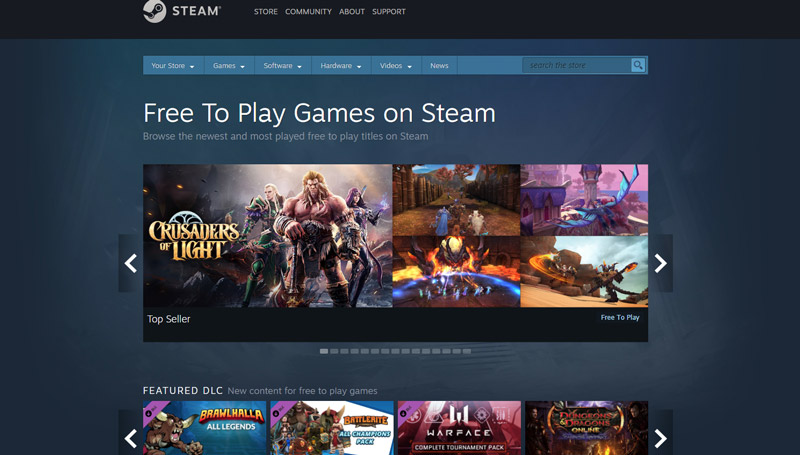Open the Videos dropdown menu
800x455 pixels.
point(396,65)
